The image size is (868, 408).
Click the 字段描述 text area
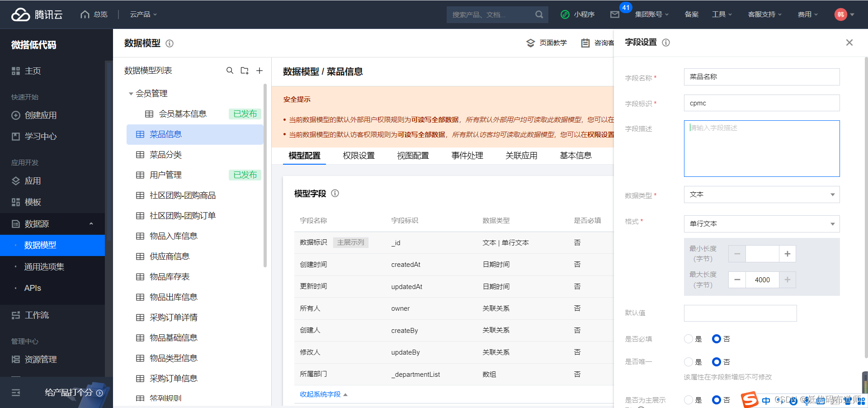tap(762, 148)
